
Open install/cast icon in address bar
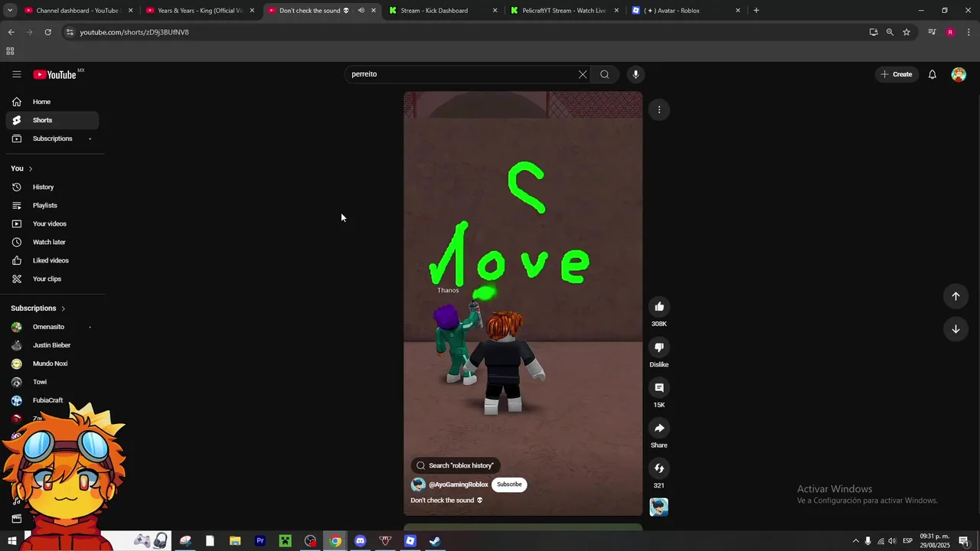[874, 32]
